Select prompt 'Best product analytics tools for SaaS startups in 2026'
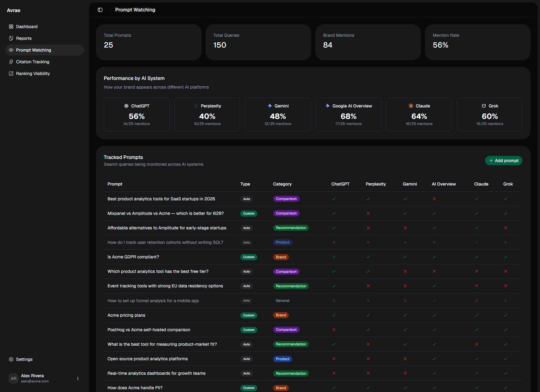The width and height of the screenshot is (540, 392). tap(161, 199)
